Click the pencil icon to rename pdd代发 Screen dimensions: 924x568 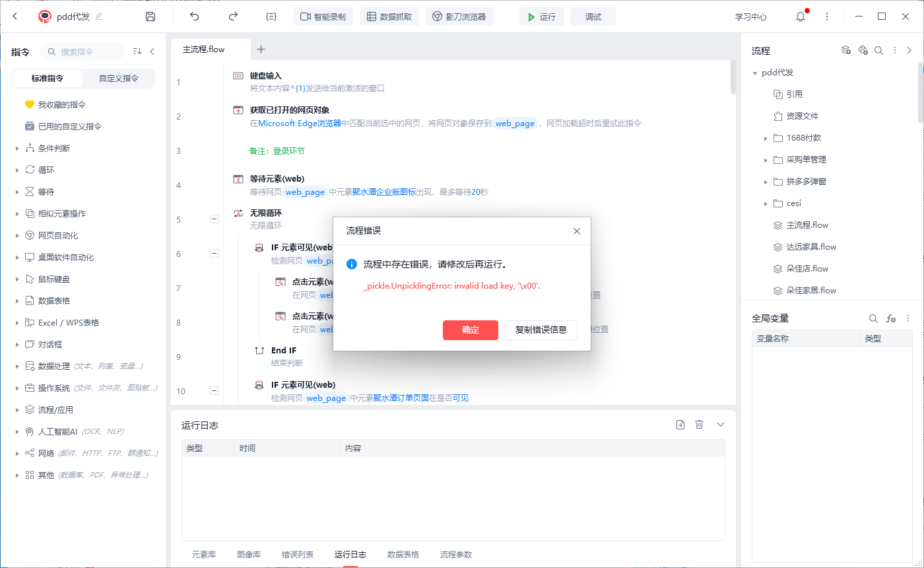[99, 17]
